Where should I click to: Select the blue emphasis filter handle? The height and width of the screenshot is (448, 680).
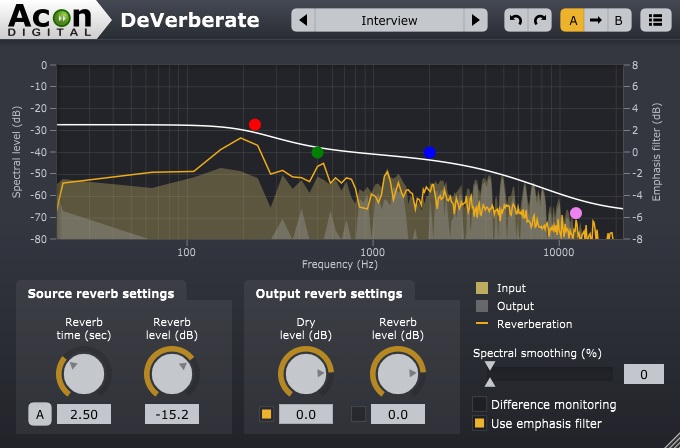[430, 153]
